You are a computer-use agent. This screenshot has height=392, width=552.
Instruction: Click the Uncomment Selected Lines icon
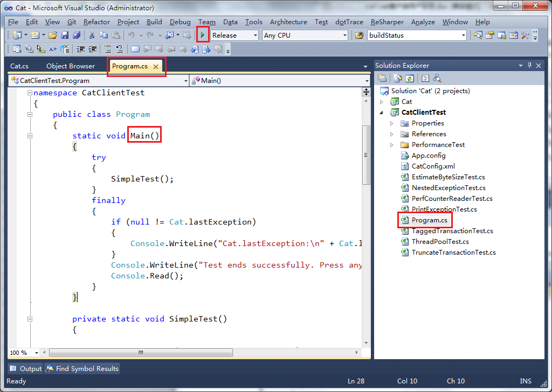coord(120,49)
